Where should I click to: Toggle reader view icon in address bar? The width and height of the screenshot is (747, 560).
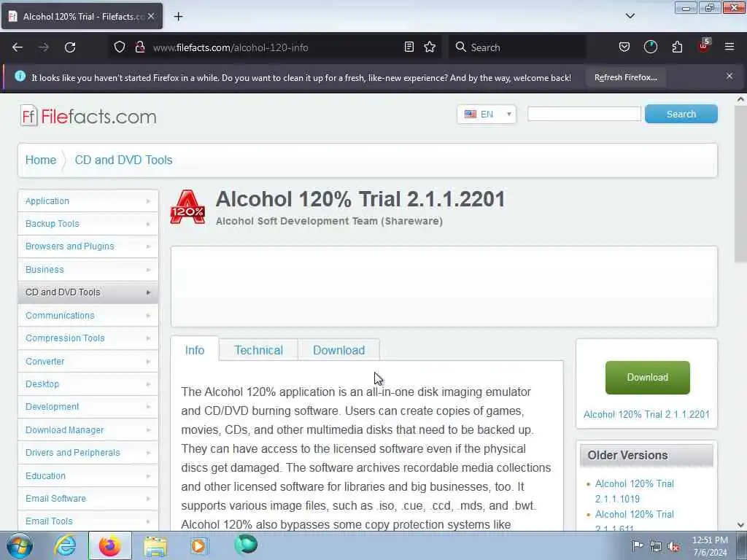(x=409, y=47)
